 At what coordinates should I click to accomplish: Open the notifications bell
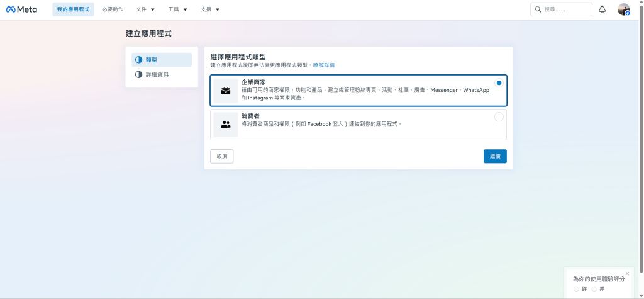click(602, 9)
